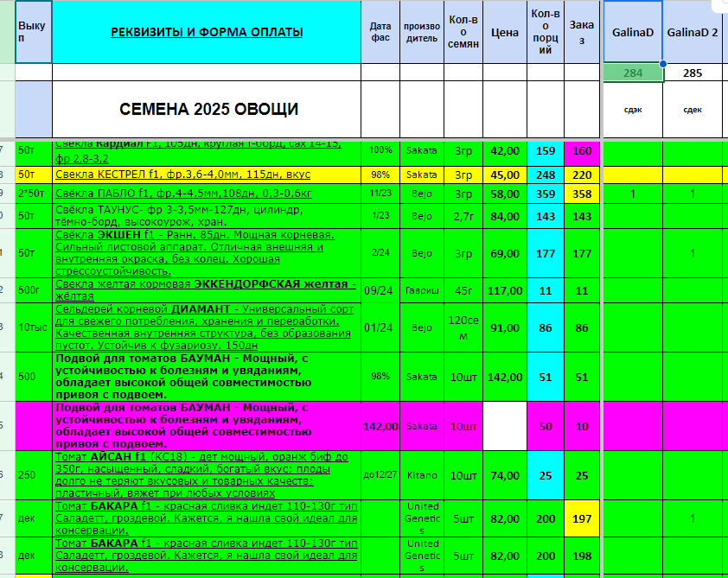Select the order cell 220
This screenshot has width=728, height=578.
582,175
